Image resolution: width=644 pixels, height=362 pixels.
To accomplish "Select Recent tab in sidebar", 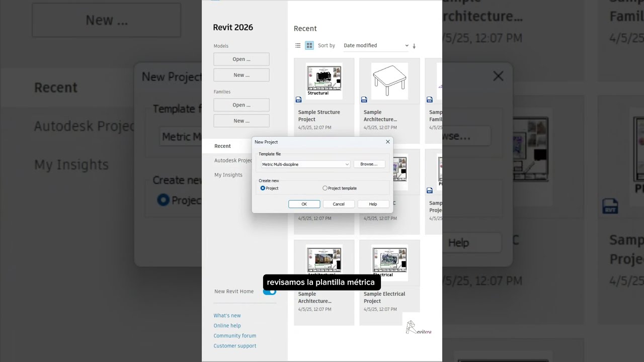I will tap(227, 146).
